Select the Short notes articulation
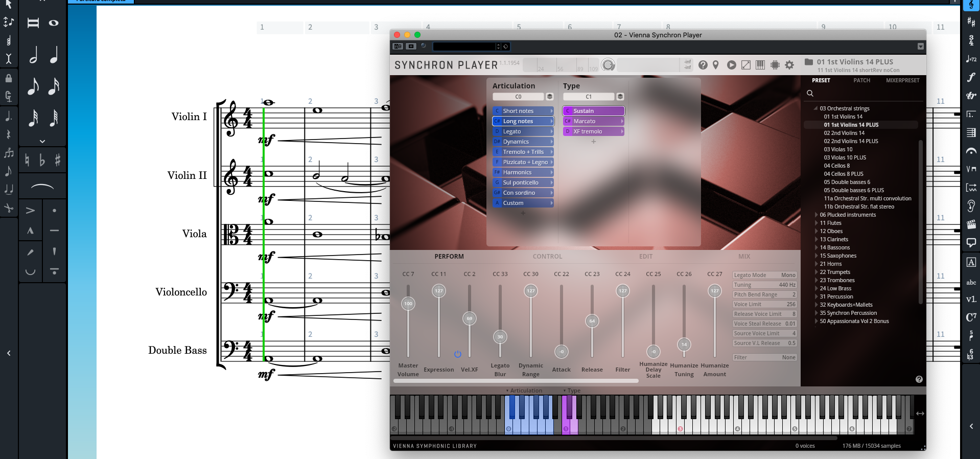980x459 pixels. tap(523, 111)
